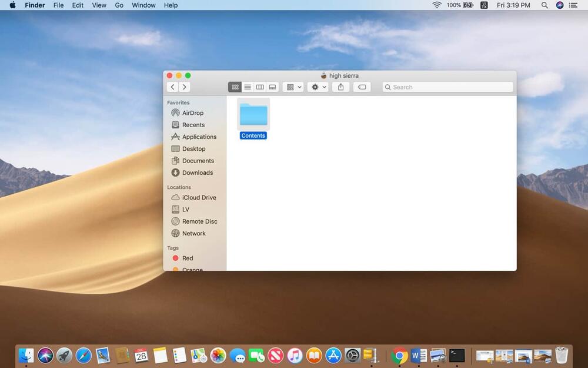Open the Go menu in menu bar
The height and width of the screenshot is (368, 588).
point(119,5)
